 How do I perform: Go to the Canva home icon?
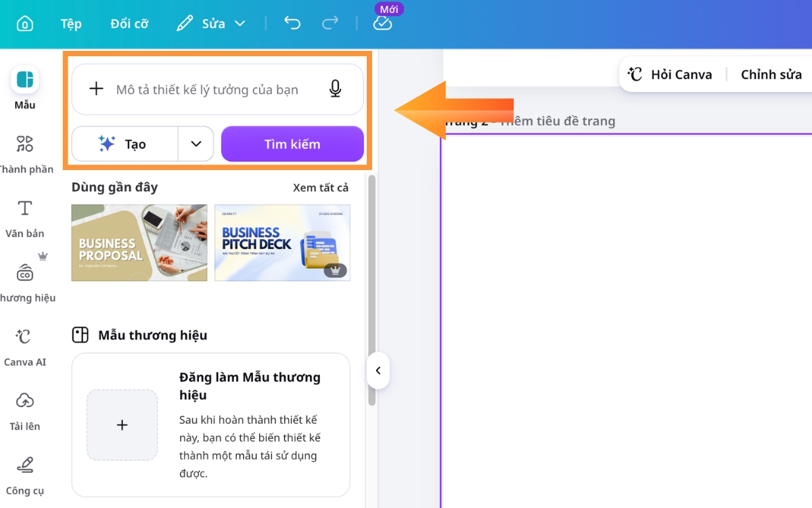[x=24, y=24]
